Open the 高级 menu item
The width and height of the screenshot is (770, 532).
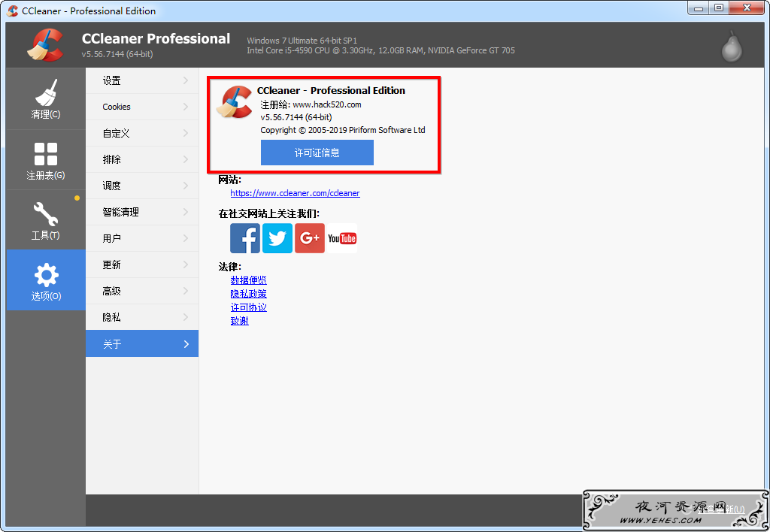pyautogui.click(x=142, y=291)
